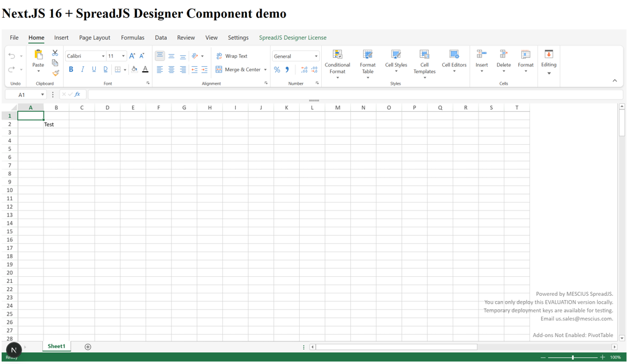Open the font size 11 dropdown
Screen dimensions: 629x364
pyautogui.click(x=123, y=56)
